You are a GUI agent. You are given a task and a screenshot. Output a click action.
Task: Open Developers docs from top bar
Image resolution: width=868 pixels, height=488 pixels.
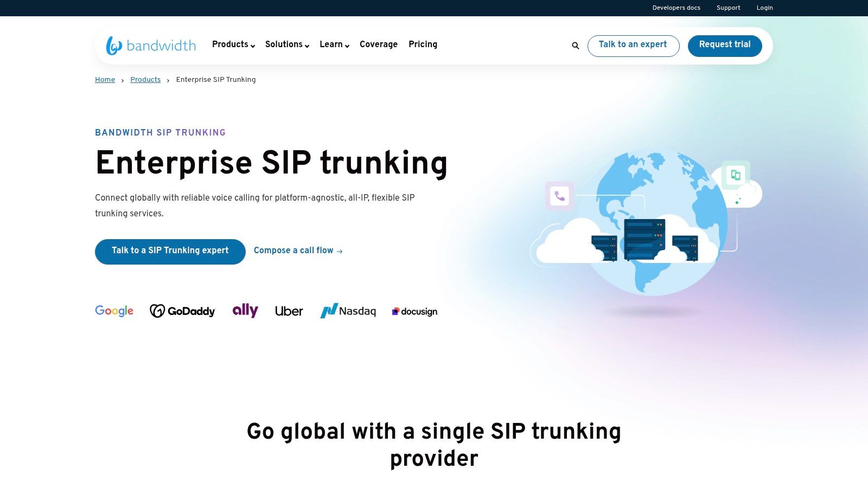676,8
